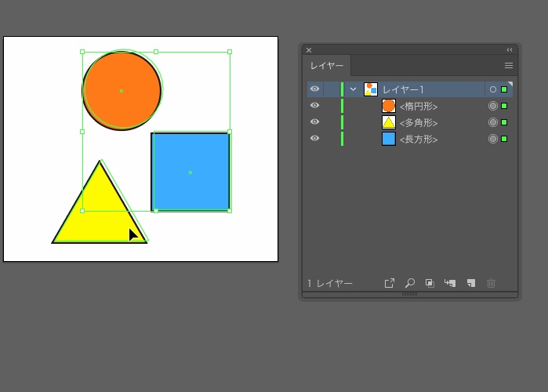
Task: Click the "1 レイヤー" count text
Action: [330, 283]
